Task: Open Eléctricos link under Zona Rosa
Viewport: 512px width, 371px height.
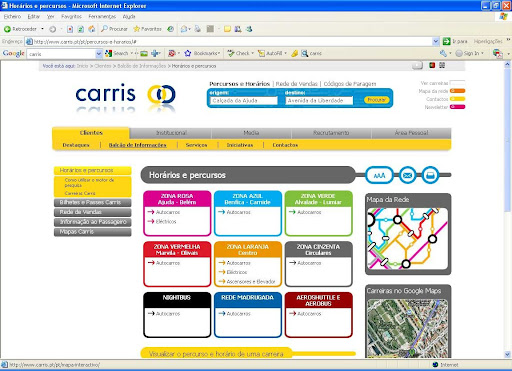Action: point(166,221)
